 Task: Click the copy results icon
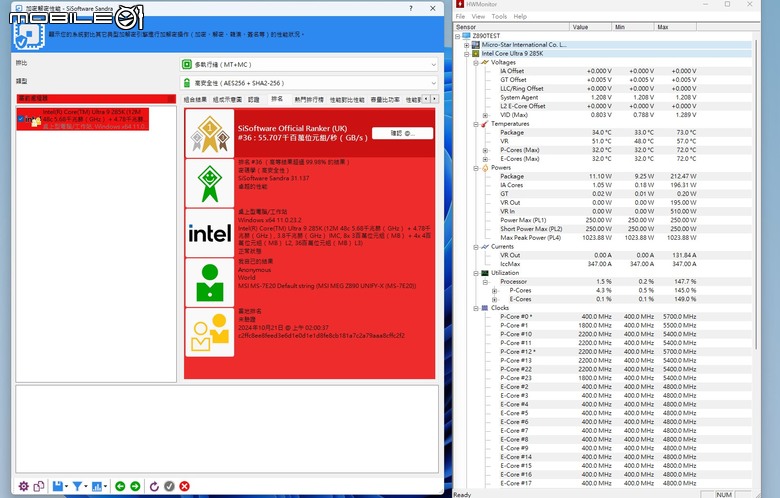click(39, 486)
